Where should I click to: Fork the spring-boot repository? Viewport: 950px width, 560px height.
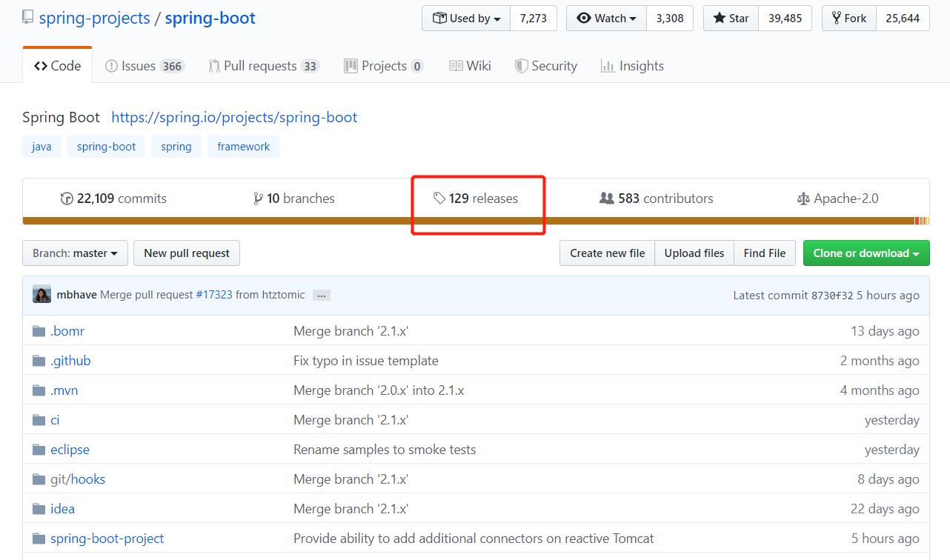(x=849, y=19)
